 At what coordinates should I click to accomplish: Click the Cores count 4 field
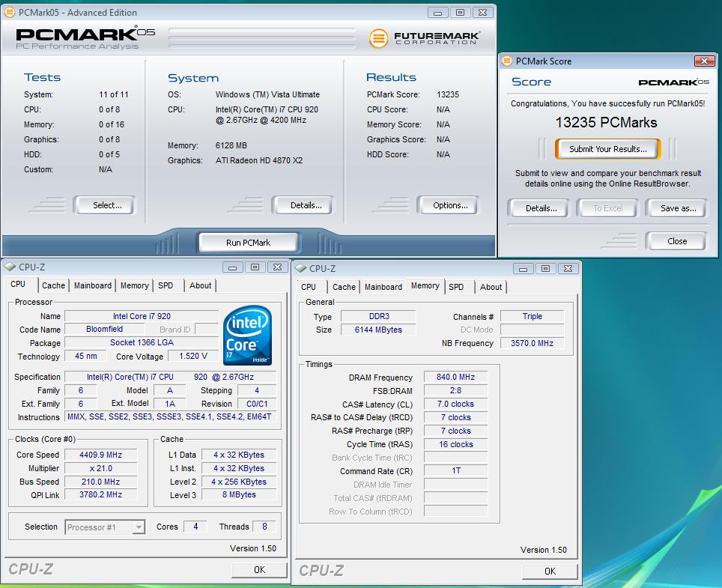pyautogui.click(x=195, y=527)
